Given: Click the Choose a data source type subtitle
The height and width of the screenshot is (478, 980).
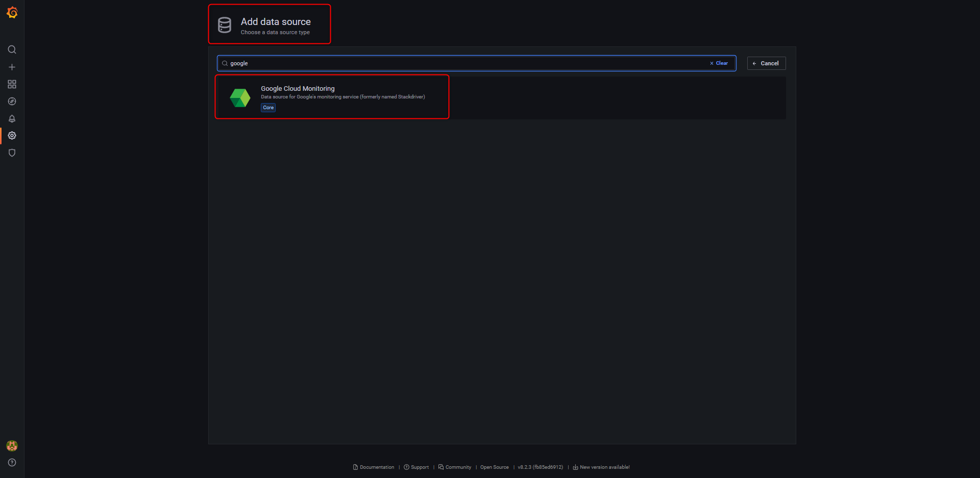Looking at the screenshot, I should pyautogui.click(x=275, y=33).
